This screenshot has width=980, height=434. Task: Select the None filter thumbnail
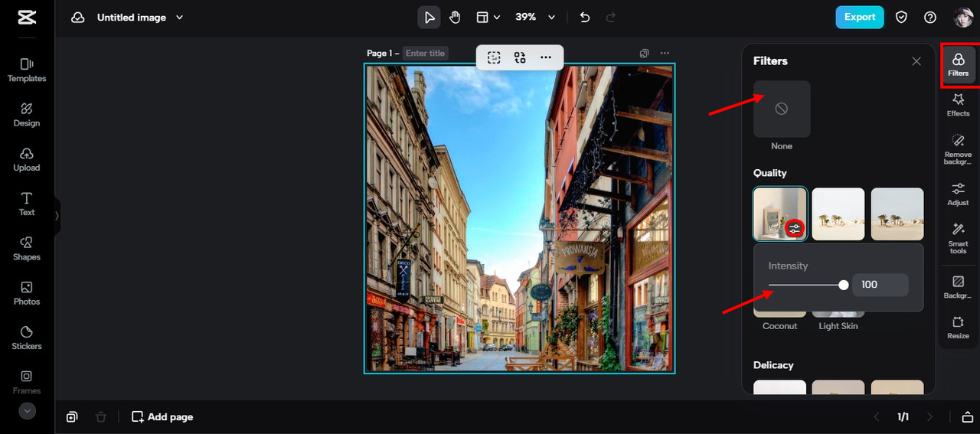coord(782,109)
